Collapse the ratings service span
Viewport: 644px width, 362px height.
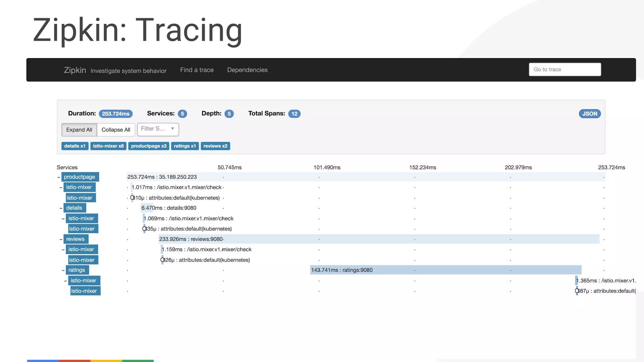point(63,270)
